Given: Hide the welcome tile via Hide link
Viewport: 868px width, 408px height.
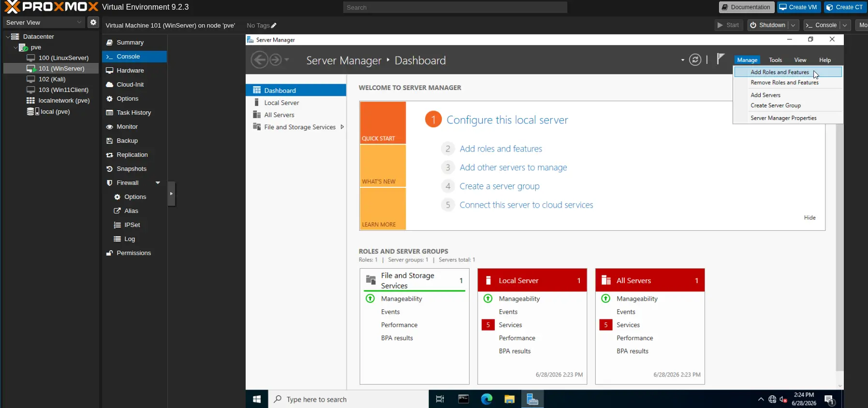Looking at the screenshot, I should 809,218.
